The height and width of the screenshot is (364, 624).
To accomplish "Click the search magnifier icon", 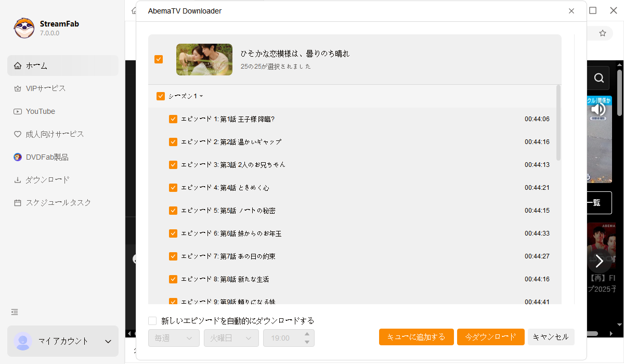I will point(599,78).
